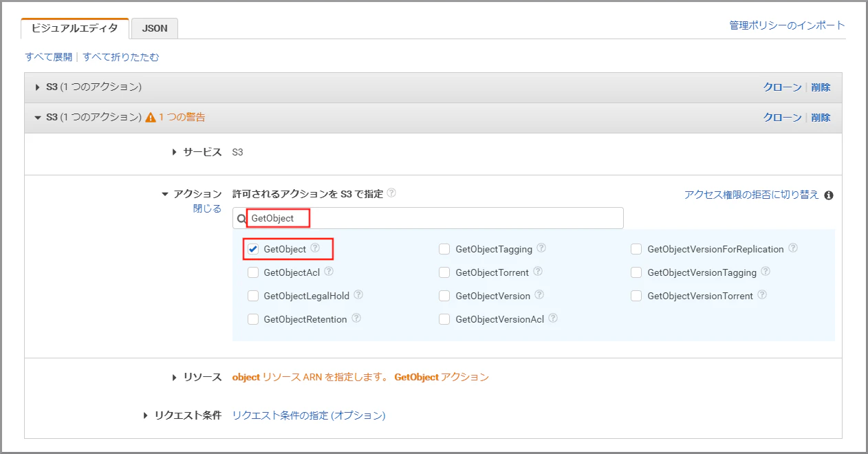Viewport: 868px width, 454px height.
Task: Show help for GetObjectRetention action
Action: point(356,318)
